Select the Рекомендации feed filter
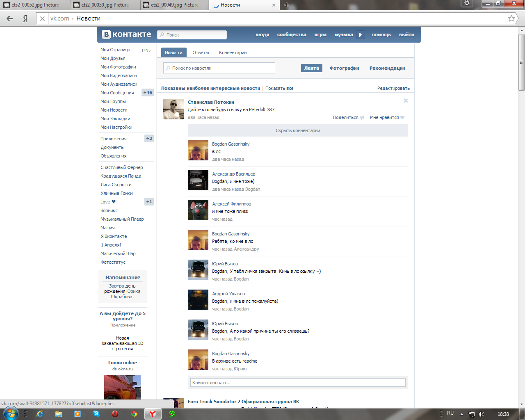525x420 pixels. coord(387,68)
